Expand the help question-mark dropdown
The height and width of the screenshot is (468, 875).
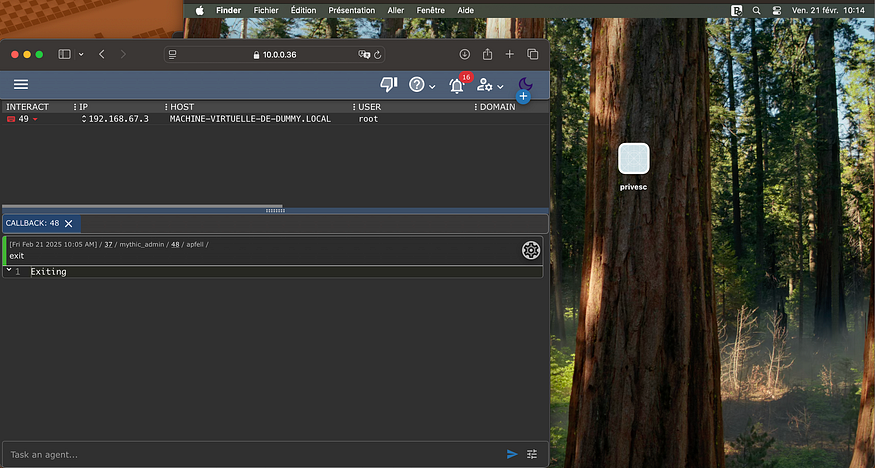coord(422,86)
